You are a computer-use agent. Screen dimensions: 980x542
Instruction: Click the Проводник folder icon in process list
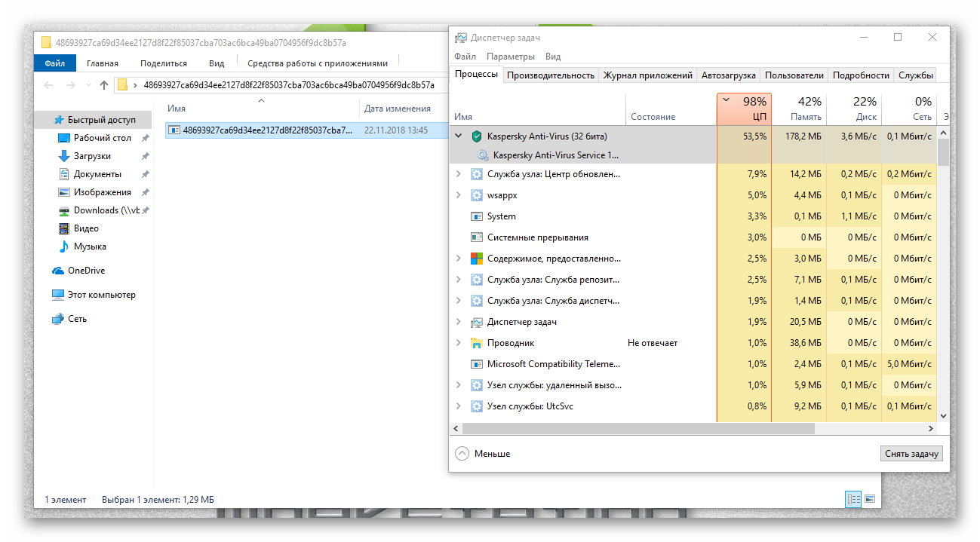[x=476, y=343]
